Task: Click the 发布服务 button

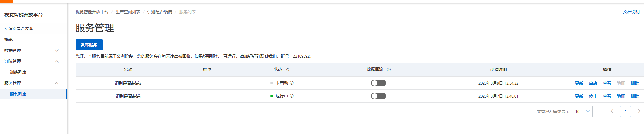Action: 89,45
